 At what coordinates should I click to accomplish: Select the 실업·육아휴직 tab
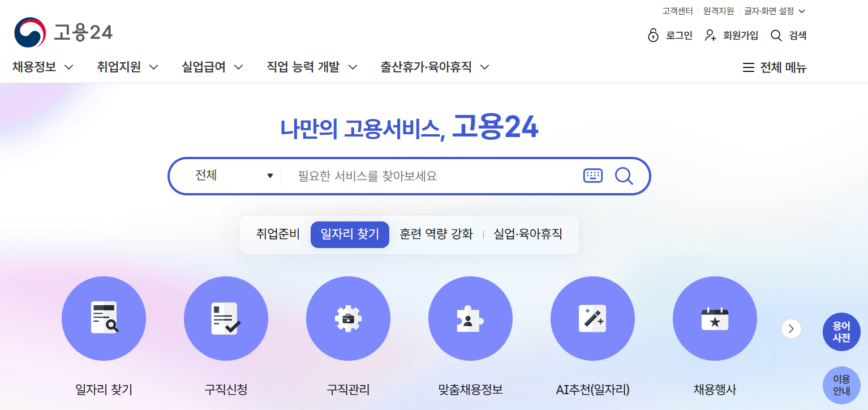528,234
